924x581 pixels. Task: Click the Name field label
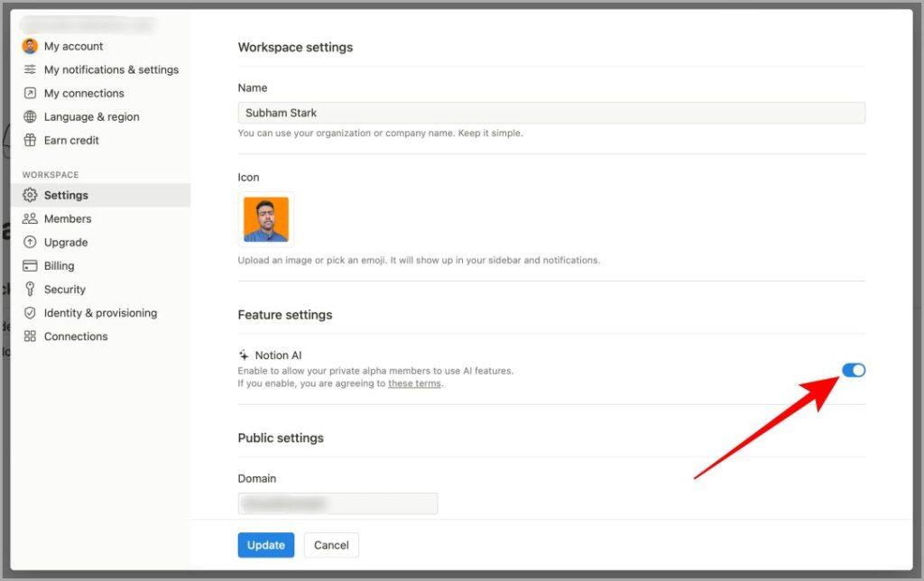[x=253, y=88]
